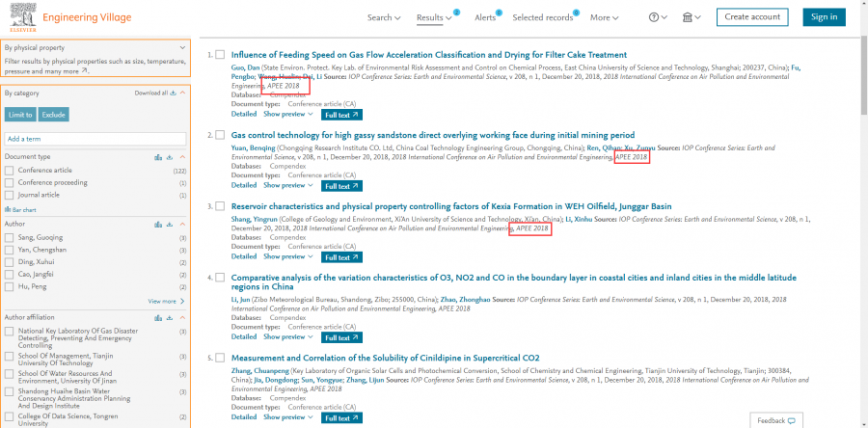The height and width of the screenshot is (428, 868).
Task: Select checkbox for result 1 Feeding Speed article
Action: click(220, 55)
